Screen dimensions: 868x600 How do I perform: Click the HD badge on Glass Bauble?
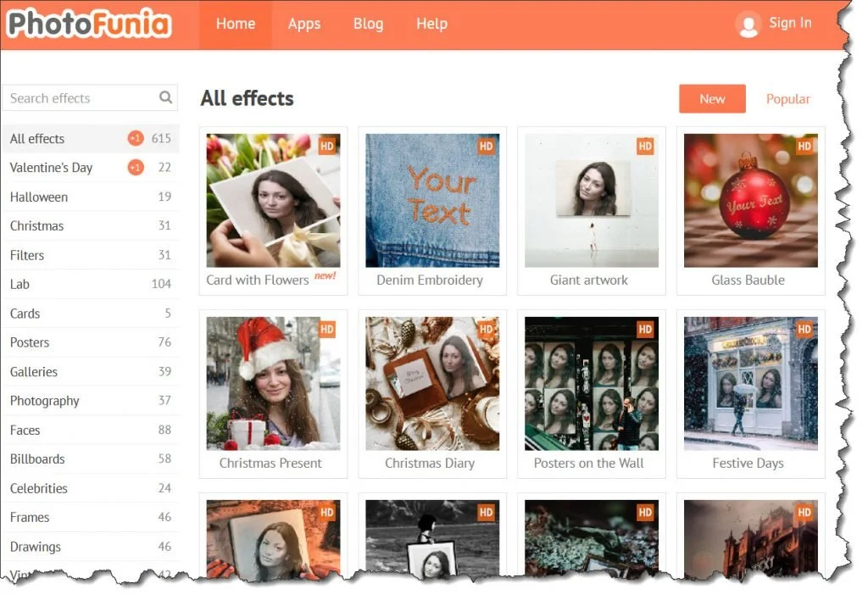[x=804, y=146]
